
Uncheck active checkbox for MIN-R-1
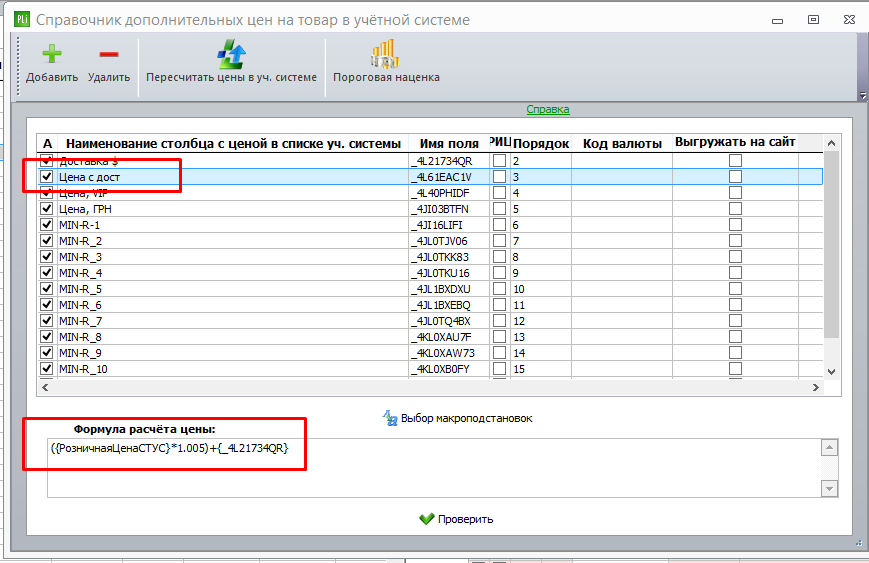[x=47, y=225]
